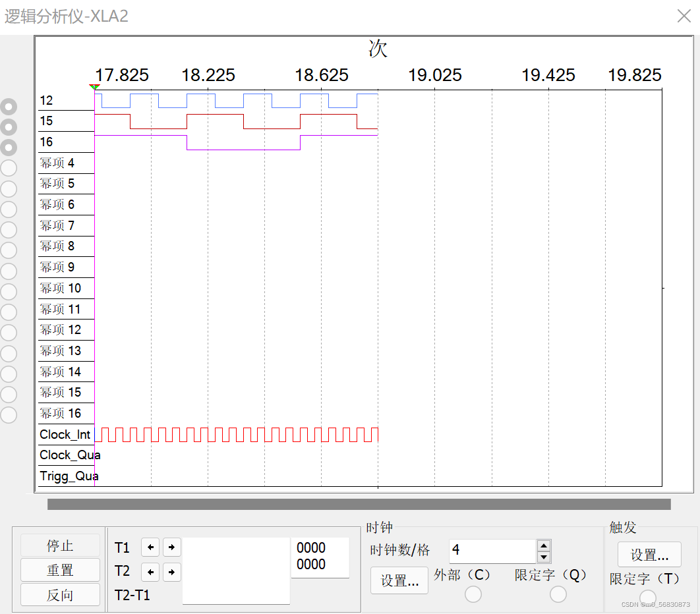Viewport: 700px width, 614px height.
Task: Click input terminal circle for channel 12
Action: coord(9,107)
